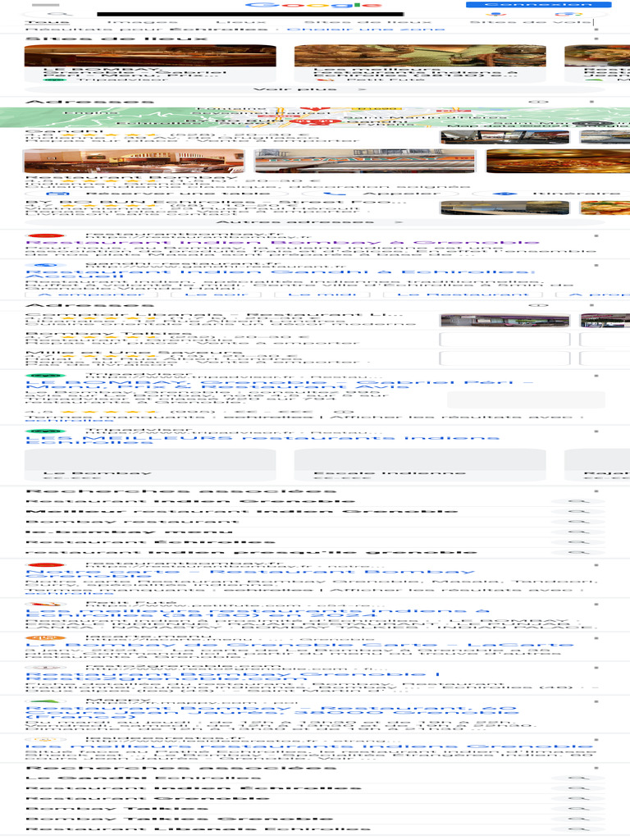Open the Petit Futé meilleurs restaurants card
This screenshot has width=630, height=840.
[x=420, y=63]
